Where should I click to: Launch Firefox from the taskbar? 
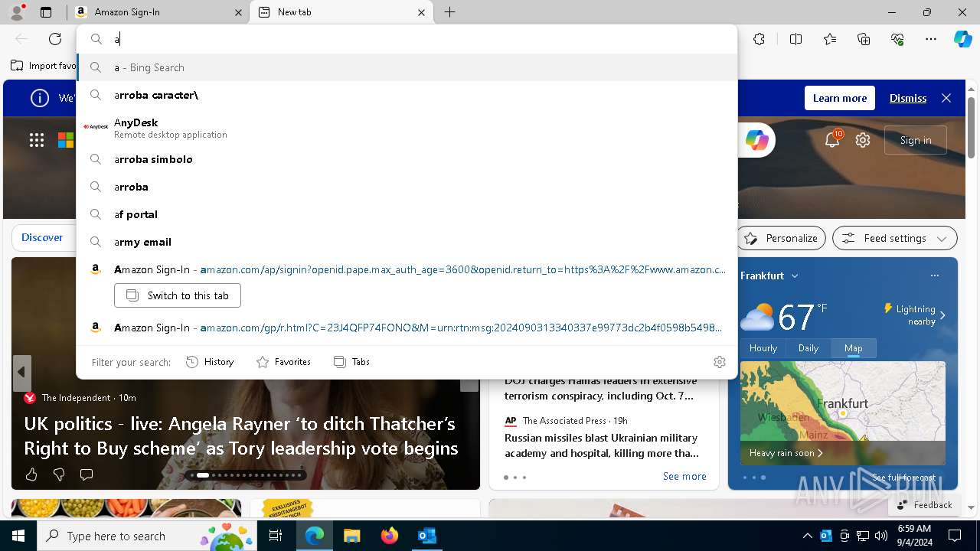coord(390,536)
